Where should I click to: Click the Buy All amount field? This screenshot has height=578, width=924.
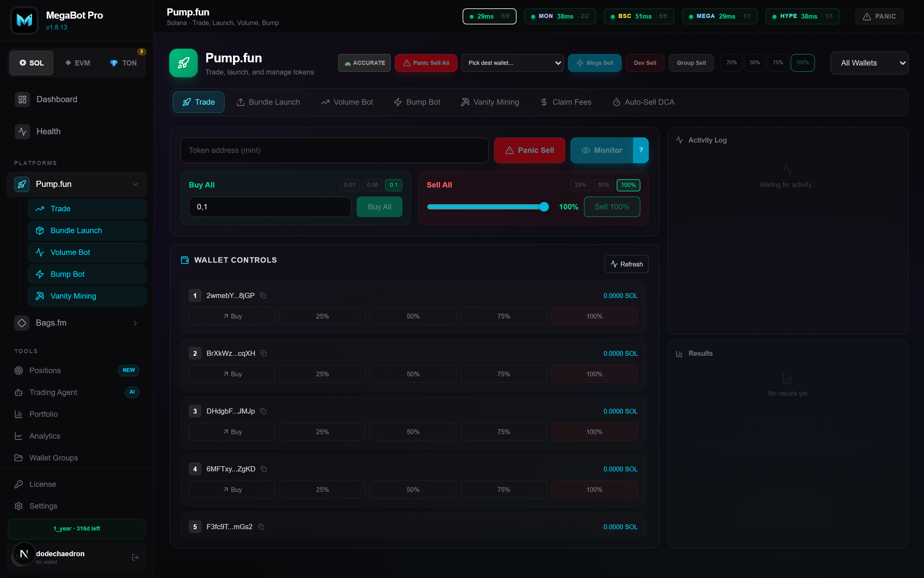pos(270,207)
